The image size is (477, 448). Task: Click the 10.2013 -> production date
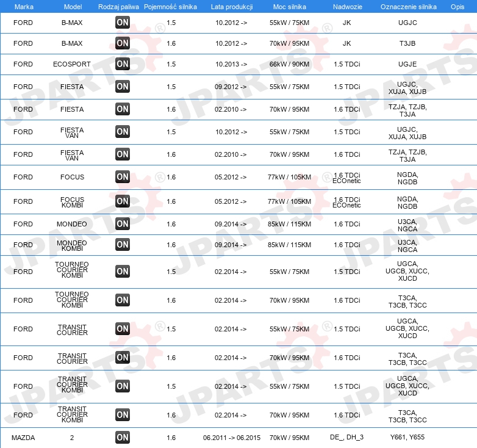231,64
